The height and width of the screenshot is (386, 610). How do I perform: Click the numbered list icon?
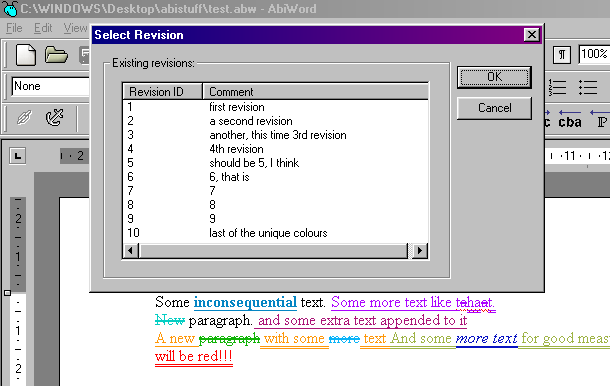557,87
